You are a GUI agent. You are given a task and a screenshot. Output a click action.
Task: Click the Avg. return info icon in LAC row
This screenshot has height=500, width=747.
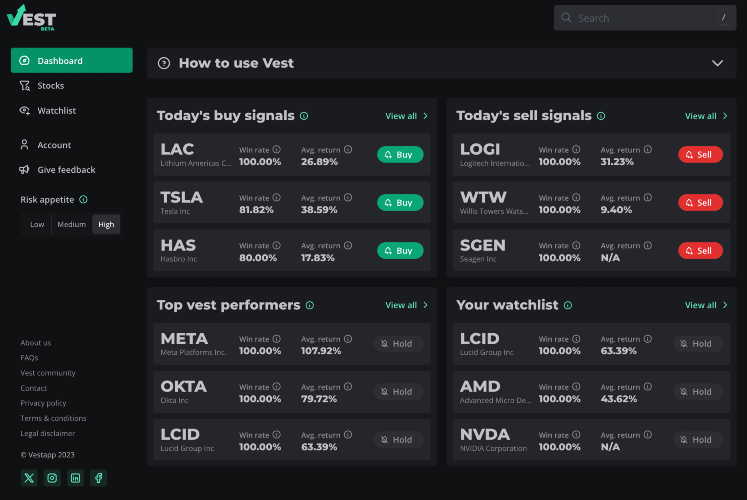[x=348, y=150]
